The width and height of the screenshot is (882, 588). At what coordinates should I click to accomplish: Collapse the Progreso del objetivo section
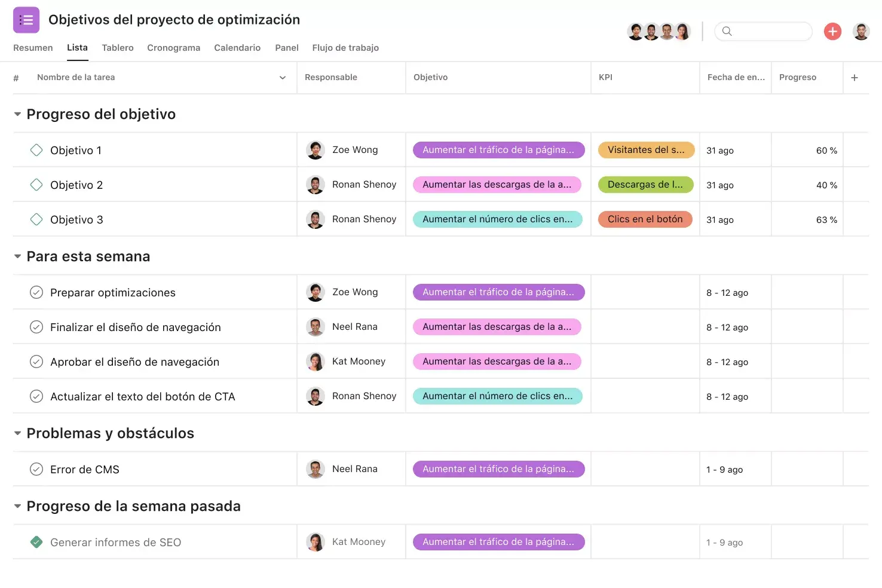coord(17,114)
